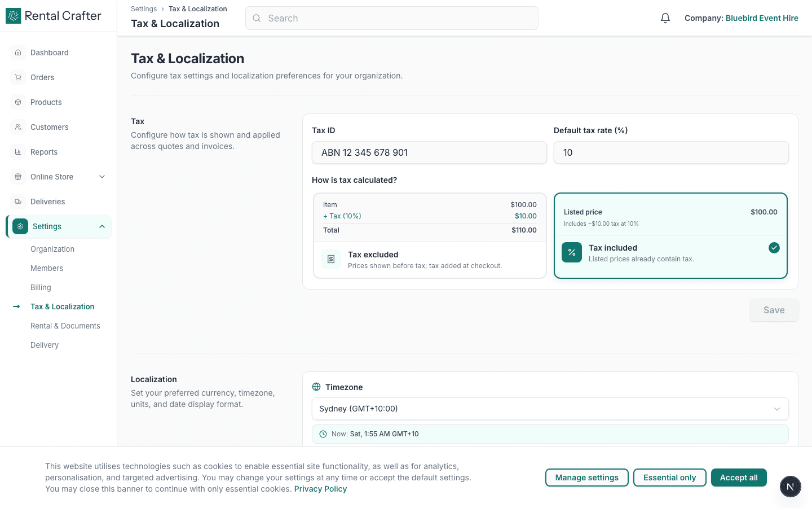Click the '+ Tax (10%)' line
This screenshot has height=508, width=812.
(x=342, y=216)
